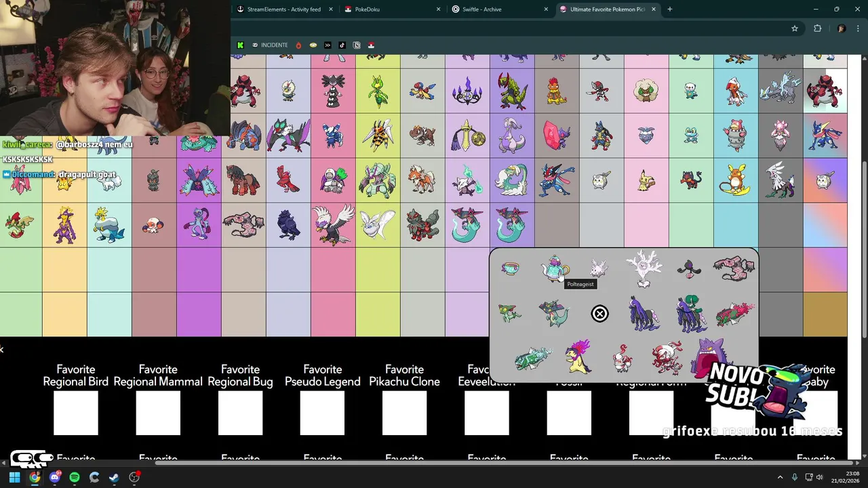Open Chrome profile avatar
The image size is (868, 488).
click(x=842, y=28)
